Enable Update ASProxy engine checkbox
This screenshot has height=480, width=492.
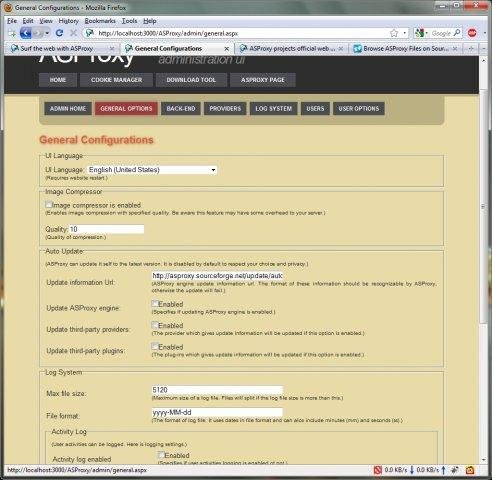point(155,303)
